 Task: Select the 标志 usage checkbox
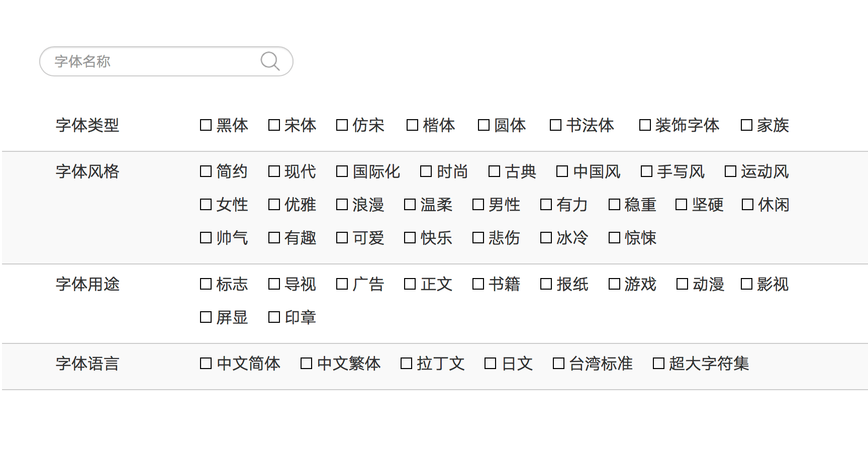pyautogui.click(x=206, y=284)
